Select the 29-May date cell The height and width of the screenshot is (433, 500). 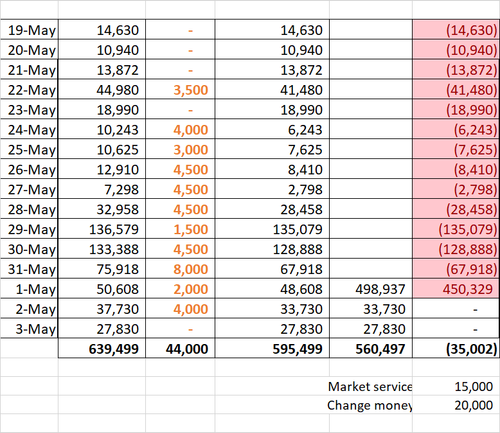tap(29, 229)
